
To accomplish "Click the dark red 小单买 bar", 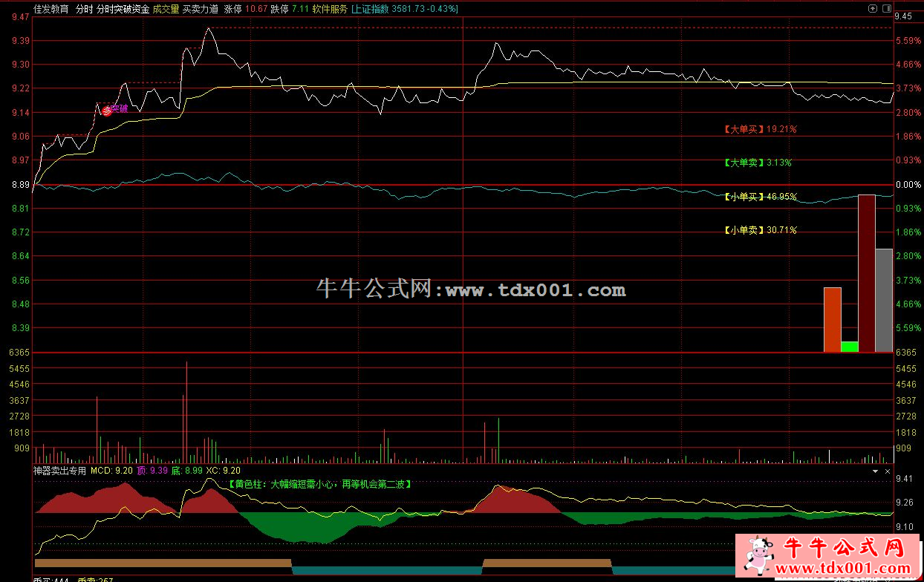I will coord(866,273).
